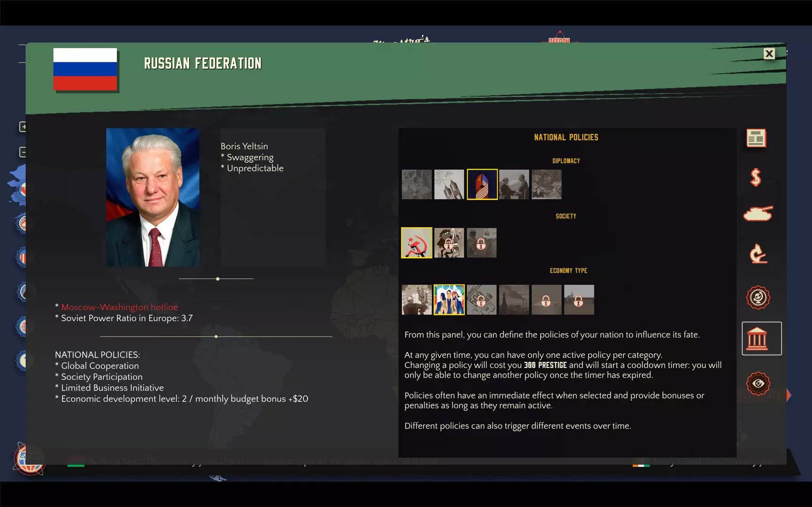
Task: Click the 'Unpredictable' leader trait
Action: 255,168
